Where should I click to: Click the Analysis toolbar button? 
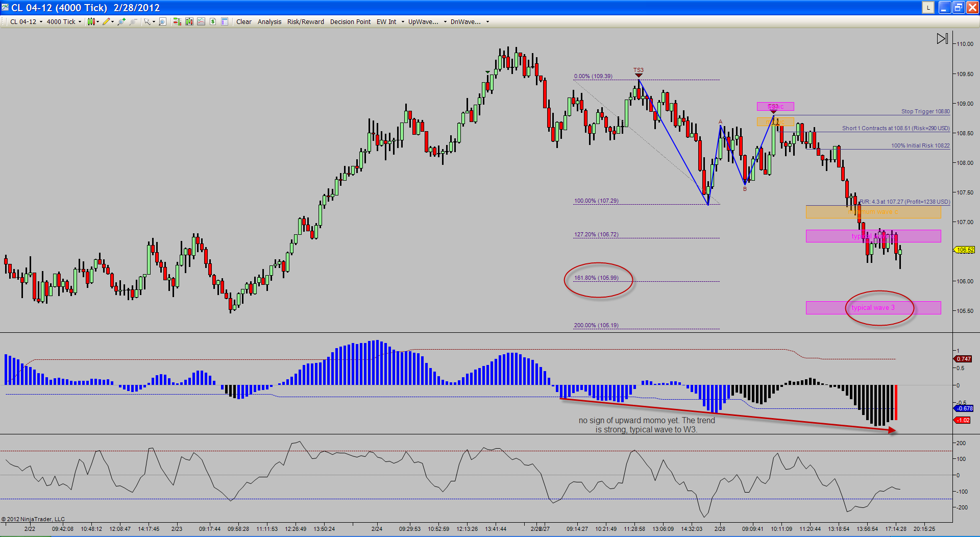pyautogui.click(x=269, y=22)
